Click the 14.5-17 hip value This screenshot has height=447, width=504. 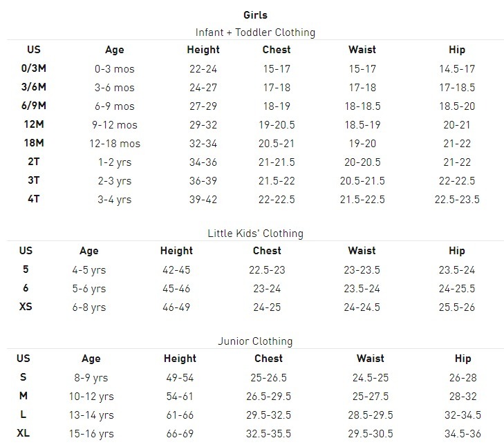click(457, 69)
